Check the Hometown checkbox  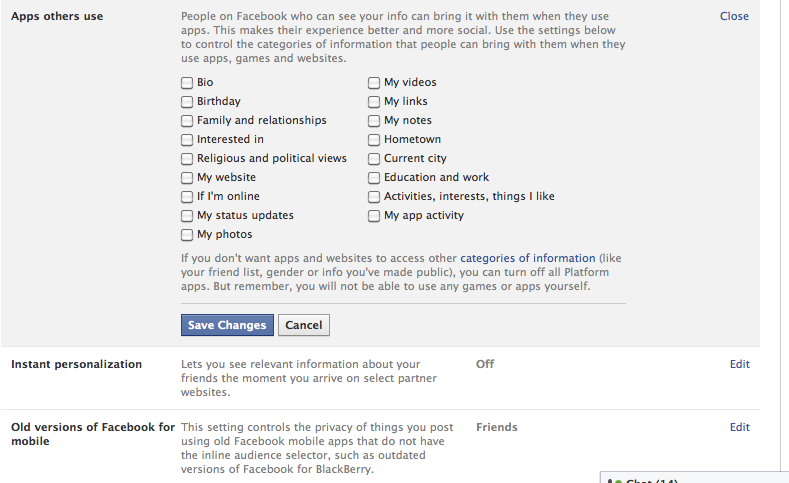pos(374,139)
